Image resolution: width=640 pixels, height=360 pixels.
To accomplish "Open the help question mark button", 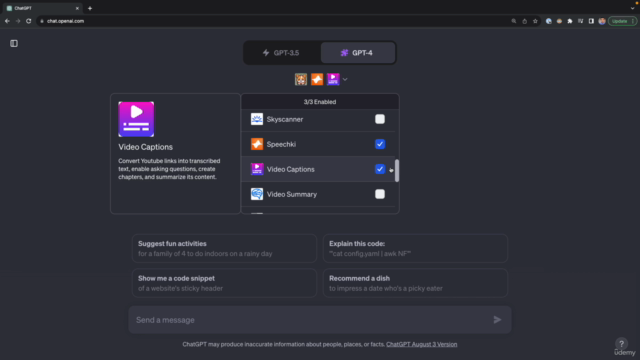I will [621, 344].
